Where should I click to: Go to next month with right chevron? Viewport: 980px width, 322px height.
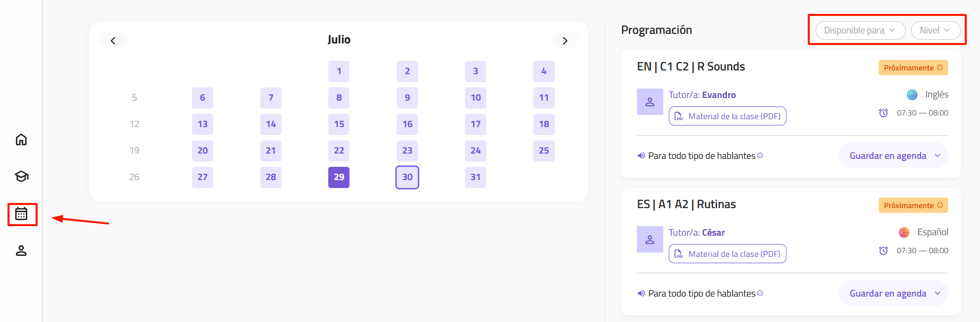pos(565,40)
